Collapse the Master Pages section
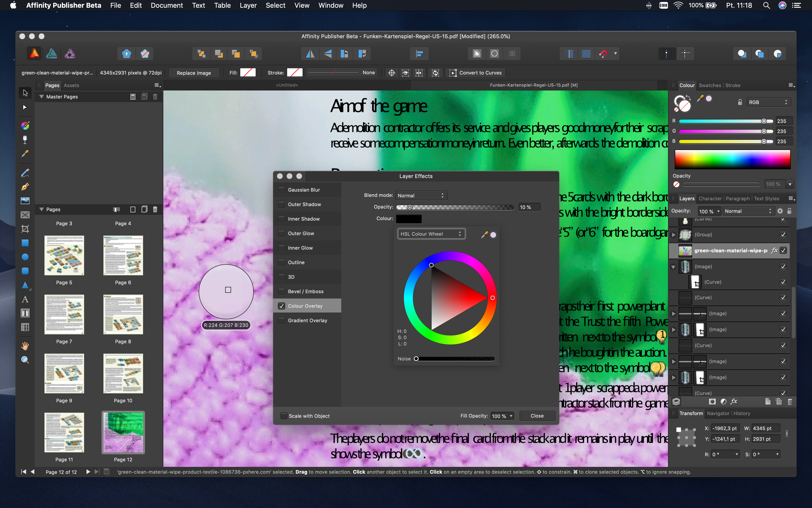812x508 pixels. click(41, 97)
